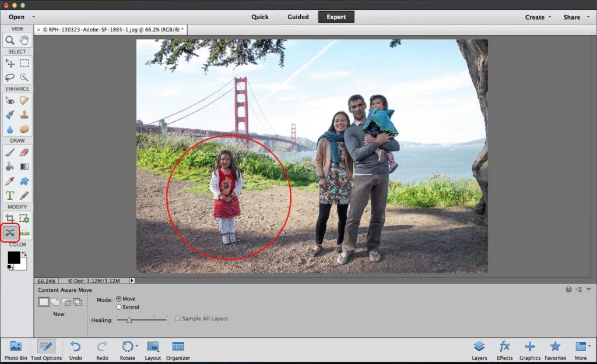
Task: Enable Sample All Layers checkbox
Action: [178, 319]
